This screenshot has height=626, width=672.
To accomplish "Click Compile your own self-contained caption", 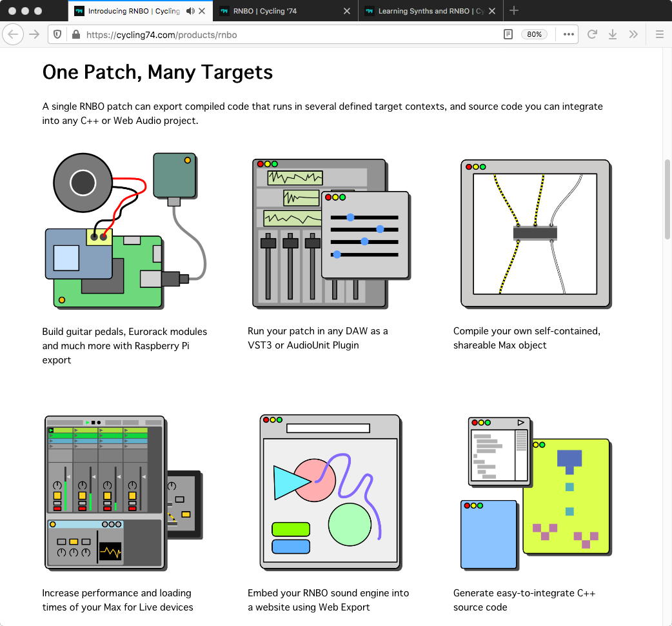I will 527,338.
